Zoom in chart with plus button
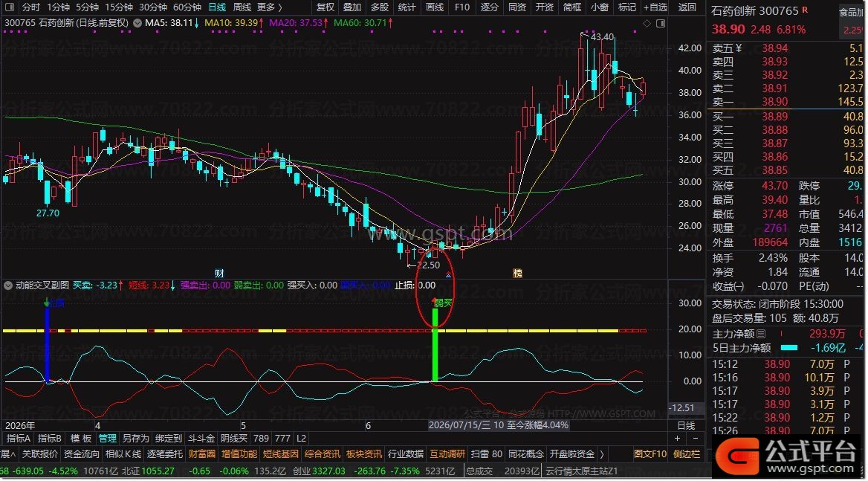Screen dimensions: 868x481 (677, 439)
